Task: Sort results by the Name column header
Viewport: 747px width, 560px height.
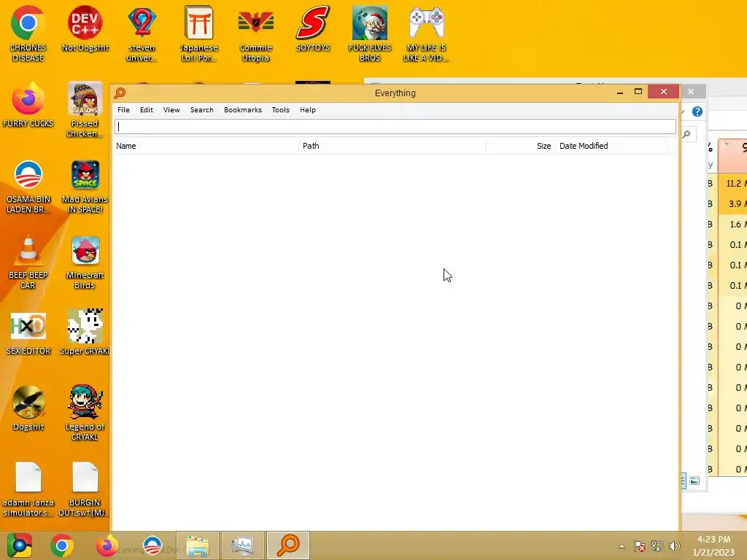Action: click(206, 146)
